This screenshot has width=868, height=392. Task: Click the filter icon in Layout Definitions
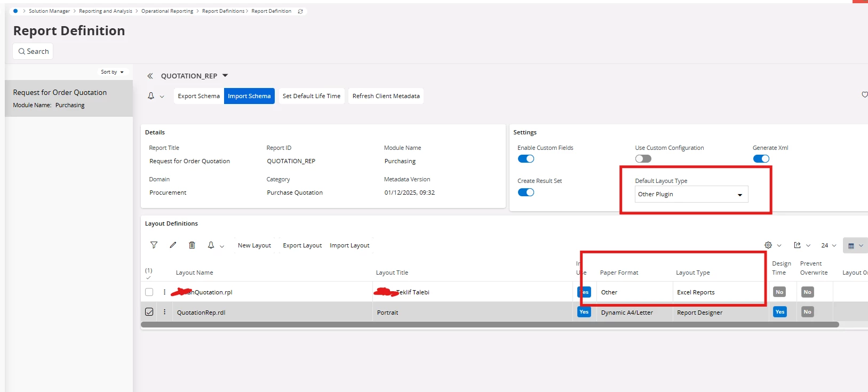pyautogui.click(x=154, y=245)
